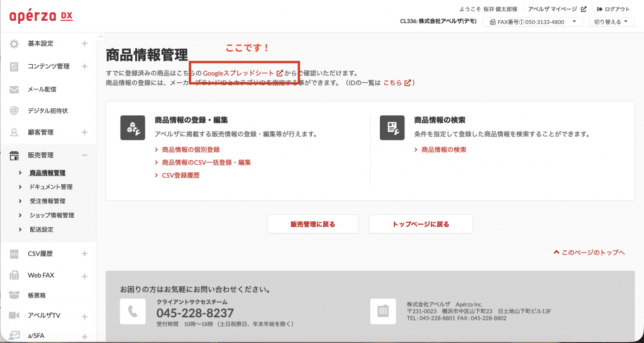
Task: Click the 帳票箱 sidebar icon
Action: click(x=14, y=295)
